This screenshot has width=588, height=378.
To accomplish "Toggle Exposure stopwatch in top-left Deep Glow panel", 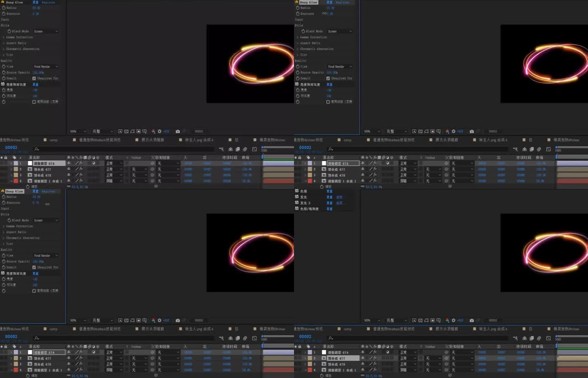I will pos(4,13).
